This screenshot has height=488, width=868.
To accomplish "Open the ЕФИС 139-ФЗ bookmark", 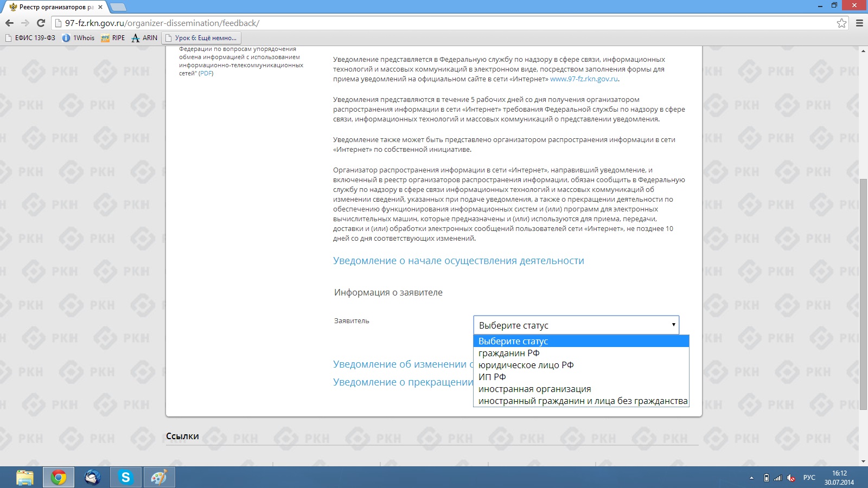I will [30, 38].
